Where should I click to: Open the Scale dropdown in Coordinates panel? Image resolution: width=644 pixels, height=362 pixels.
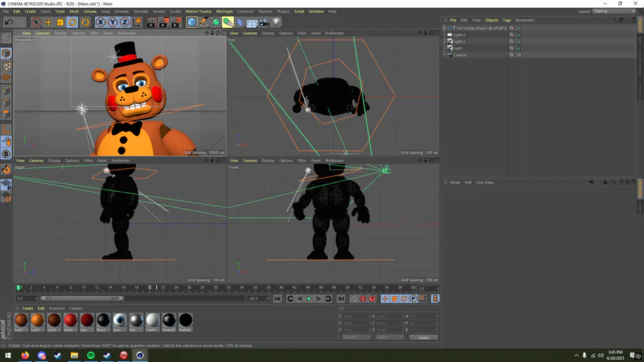click(x=390, y=338)
